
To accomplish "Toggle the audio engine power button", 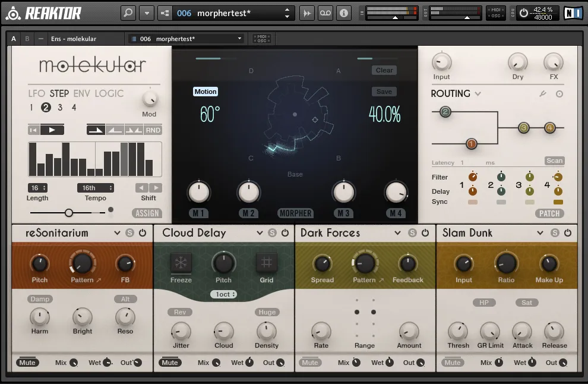I will 523,13.
